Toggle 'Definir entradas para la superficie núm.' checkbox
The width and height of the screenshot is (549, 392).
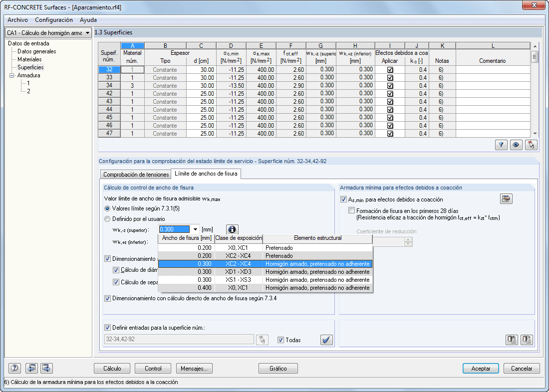[x=107, y=328]
